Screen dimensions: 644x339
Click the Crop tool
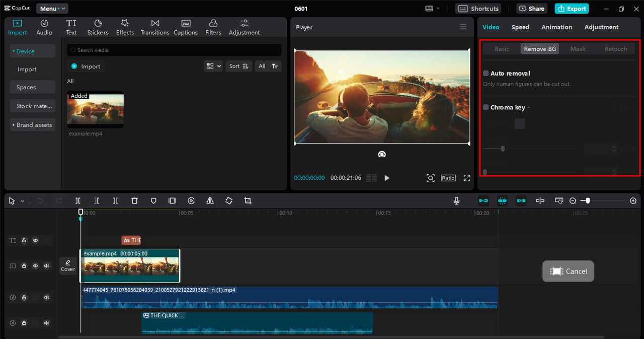point(248,200)
